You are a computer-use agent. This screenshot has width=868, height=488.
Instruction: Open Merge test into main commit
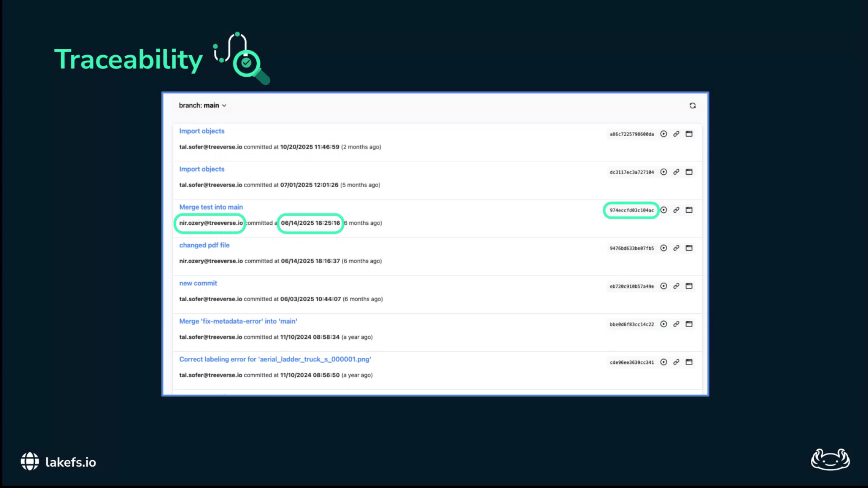coord(211,207)
